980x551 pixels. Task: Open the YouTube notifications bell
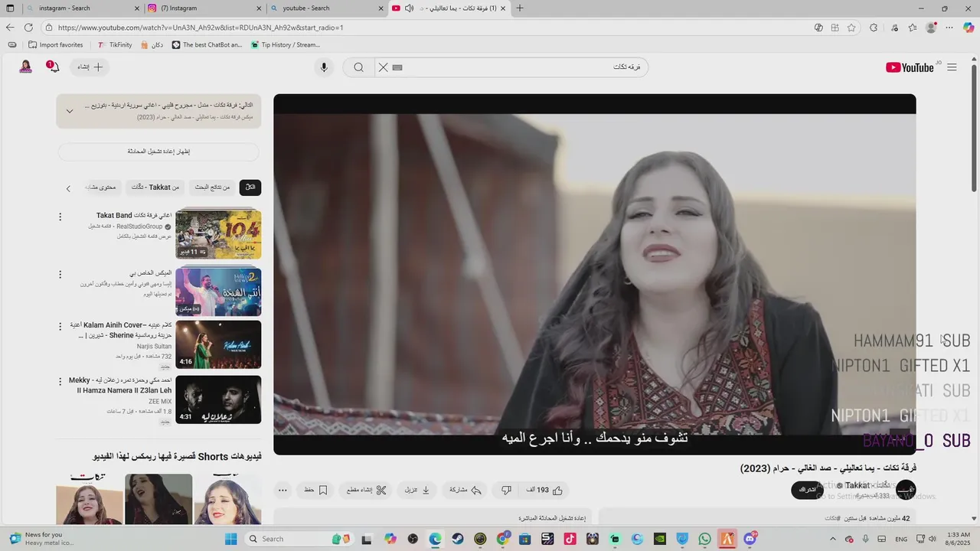53,67
